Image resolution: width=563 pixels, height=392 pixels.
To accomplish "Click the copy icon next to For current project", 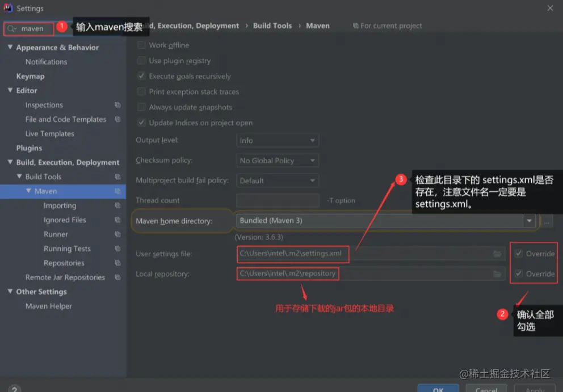I will (x=355, y=26).
